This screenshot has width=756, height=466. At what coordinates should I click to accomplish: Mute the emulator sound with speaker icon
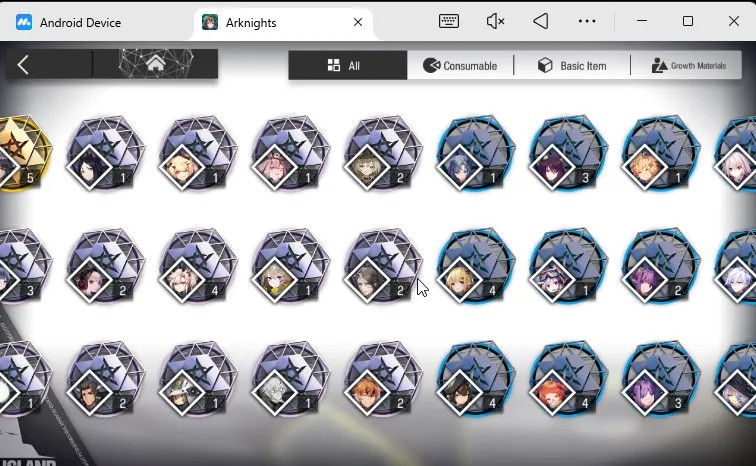(x=495, y=21)
